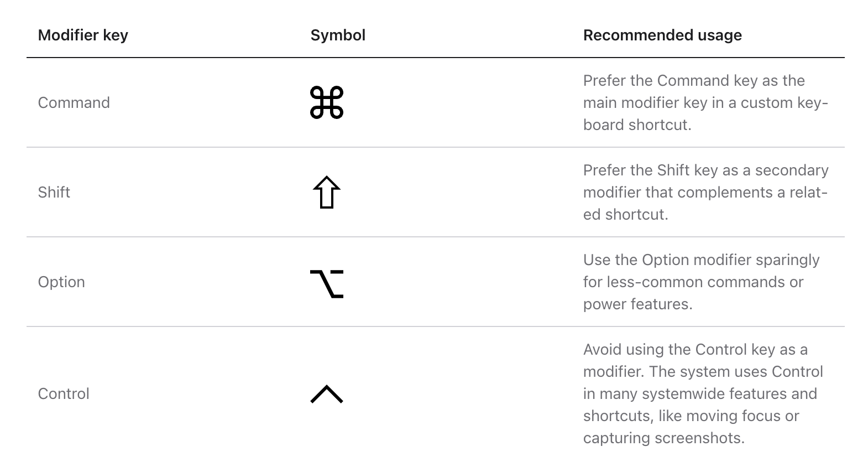868x467 pixels.
Task: Select the "Shift" row label
Action: [x=54, y=193]
